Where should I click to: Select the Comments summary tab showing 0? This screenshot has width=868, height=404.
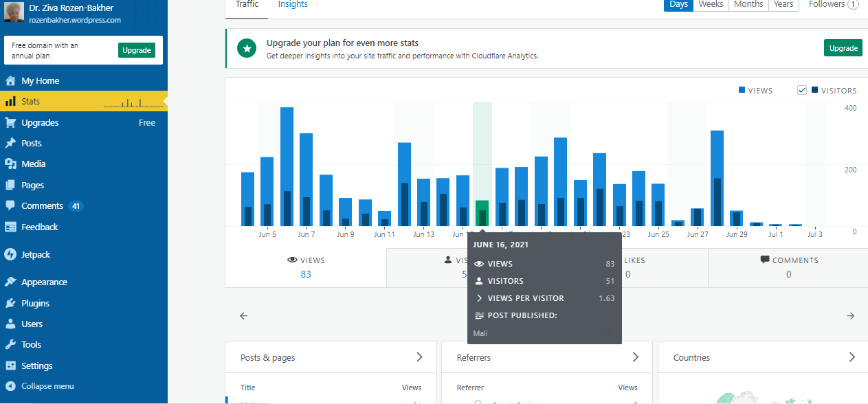788,267
